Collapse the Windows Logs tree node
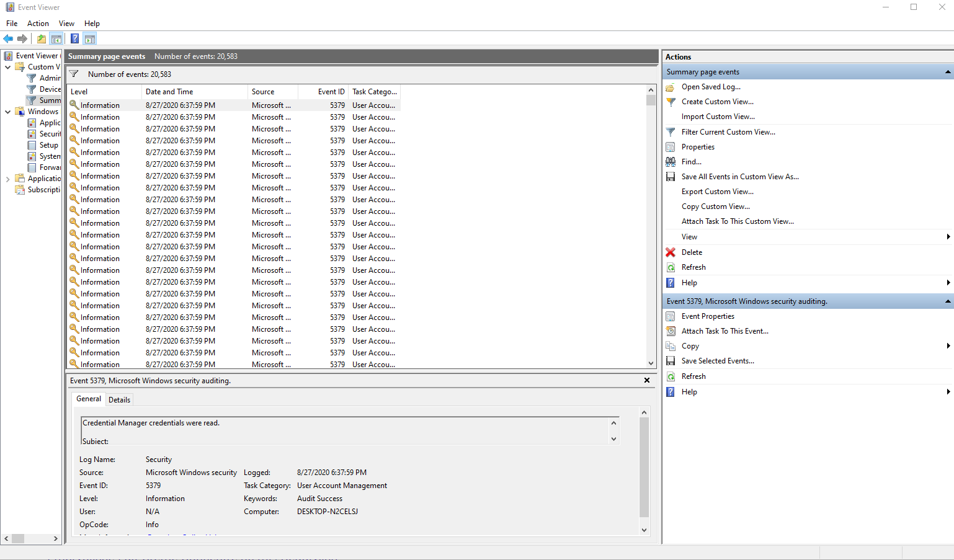 [7, 112]
